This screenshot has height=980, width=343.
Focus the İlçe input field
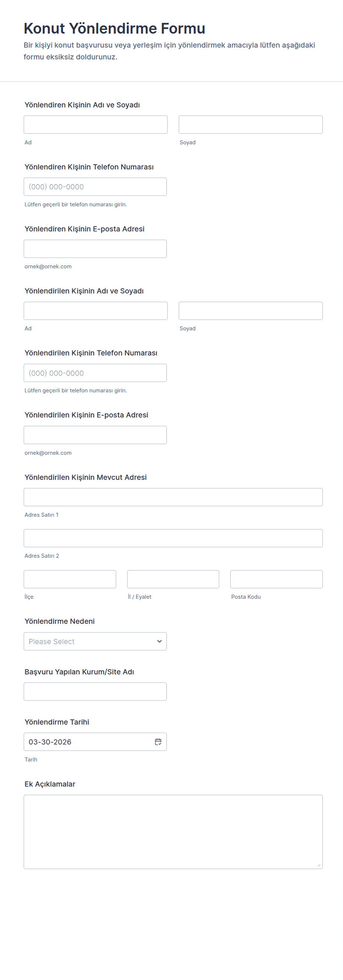tap(70, 579)
